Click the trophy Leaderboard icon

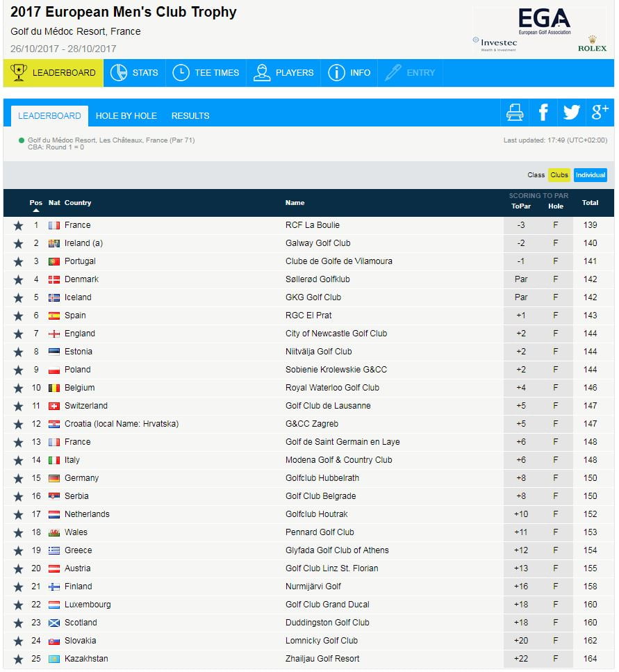19,72
